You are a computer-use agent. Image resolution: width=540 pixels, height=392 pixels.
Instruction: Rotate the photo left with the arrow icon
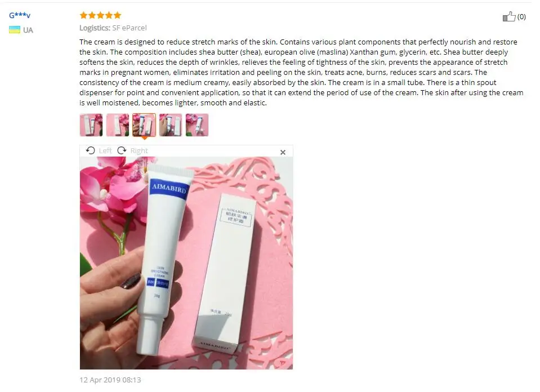click(x=90, y=150)
